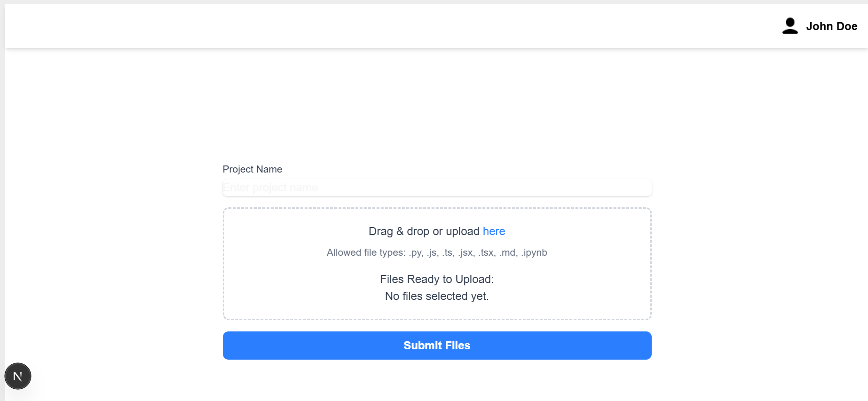Click inside the dashed drag and drop zone
The width and height of the screenshot is (868, 401).
(x=437, y=264)
